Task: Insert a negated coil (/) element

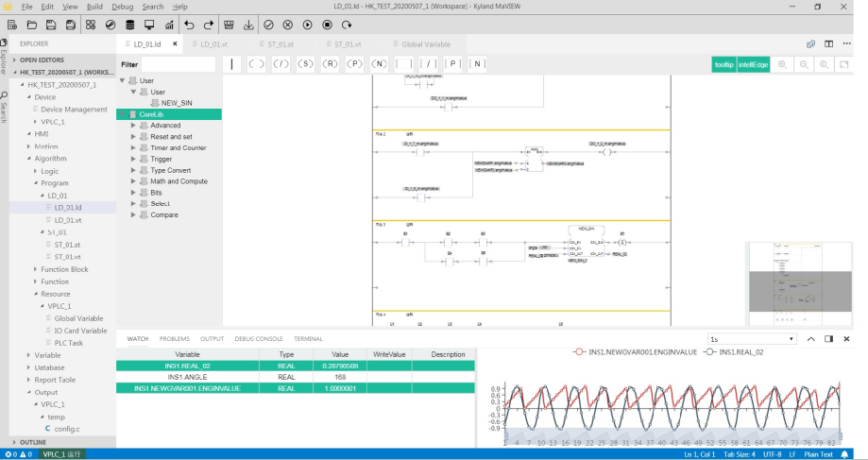Action: [x=281, y=64]
